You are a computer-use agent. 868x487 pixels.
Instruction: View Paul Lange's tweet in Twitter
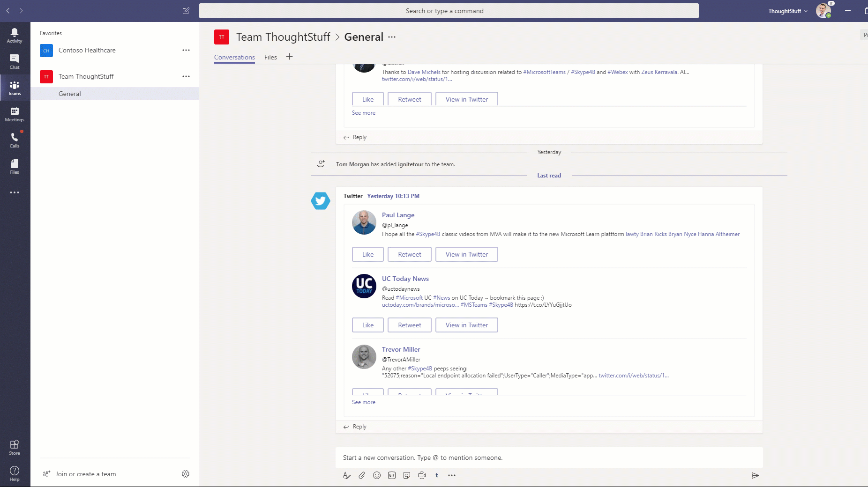[467, 254]
